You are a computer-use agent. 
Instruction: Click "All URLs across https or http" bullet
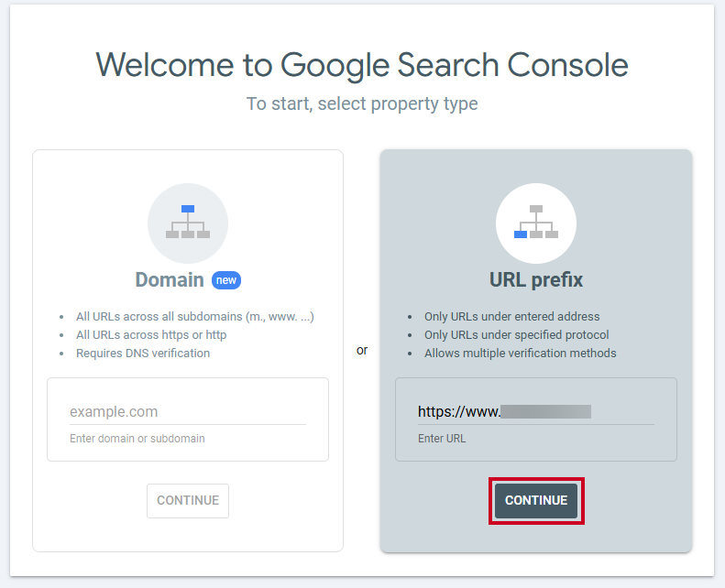click(x=151, y=335)
